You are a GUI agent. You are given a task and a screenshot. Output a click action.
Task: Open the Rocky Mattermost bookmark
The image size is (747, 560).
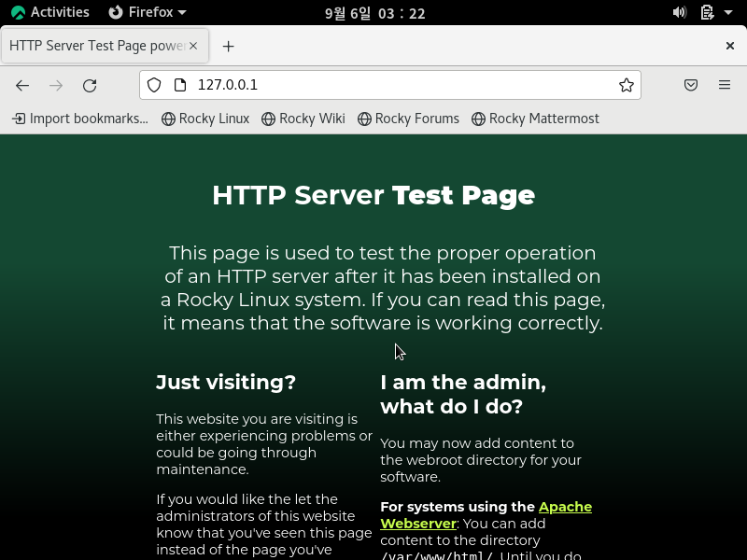[535, 119]
